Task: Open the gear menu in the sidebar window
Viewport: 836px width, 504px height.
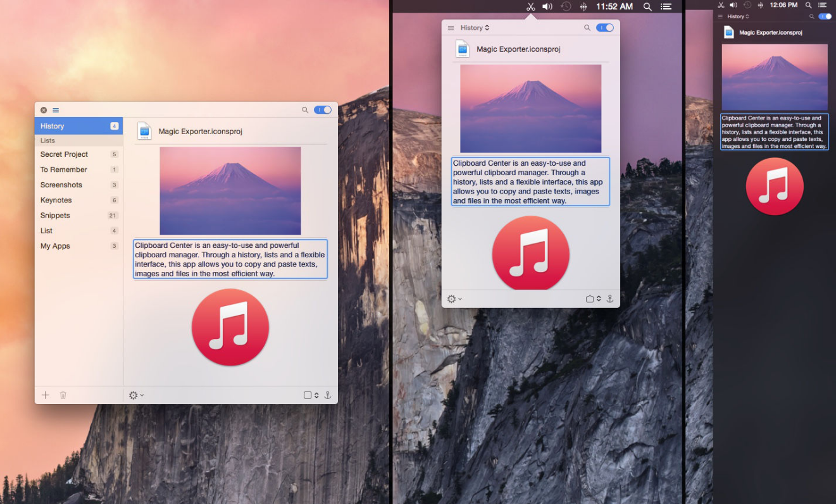Action: pyautogui.click(x=136, y=395)
